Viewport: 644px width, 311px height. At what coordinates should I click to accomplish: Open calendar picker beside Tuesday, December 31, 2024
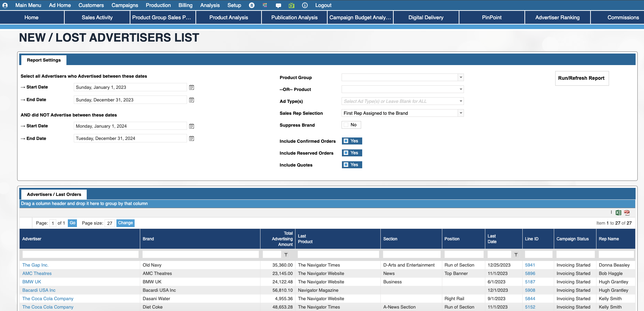[192, 139]
